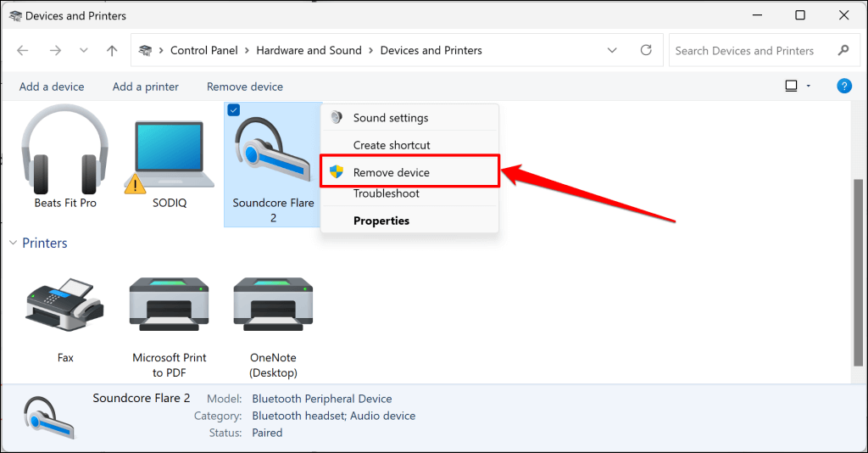Close the Devices and Printers window

843,15
